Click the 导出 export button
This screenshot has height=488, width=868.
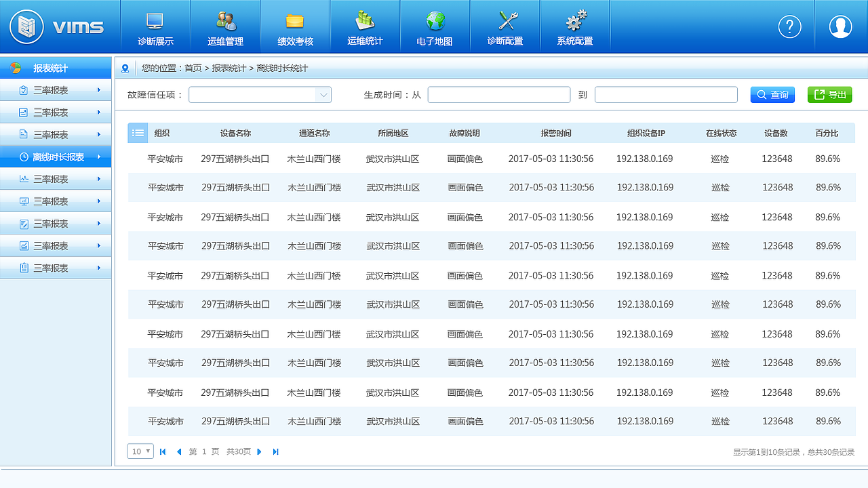pyautogui.click(x=829, y=94)
